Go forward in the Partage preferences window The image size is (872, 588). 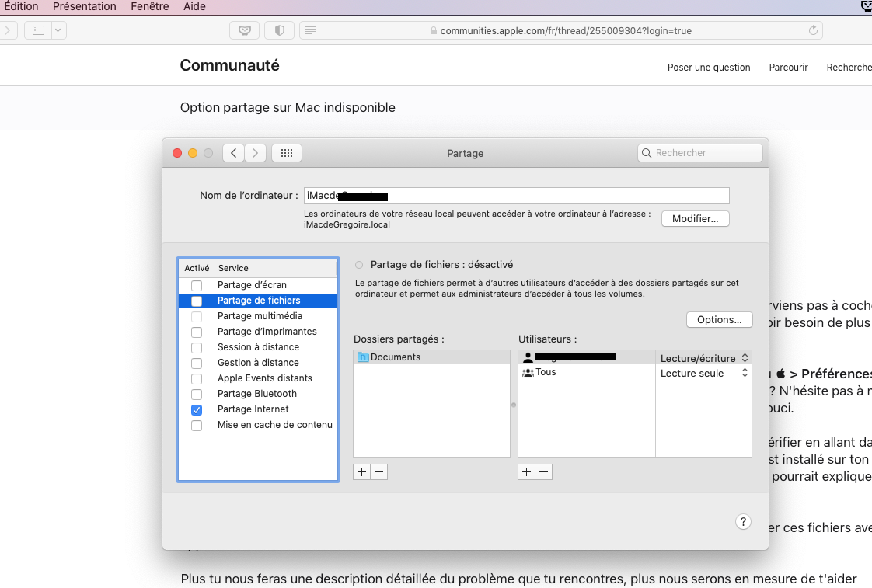pos(255,153)
